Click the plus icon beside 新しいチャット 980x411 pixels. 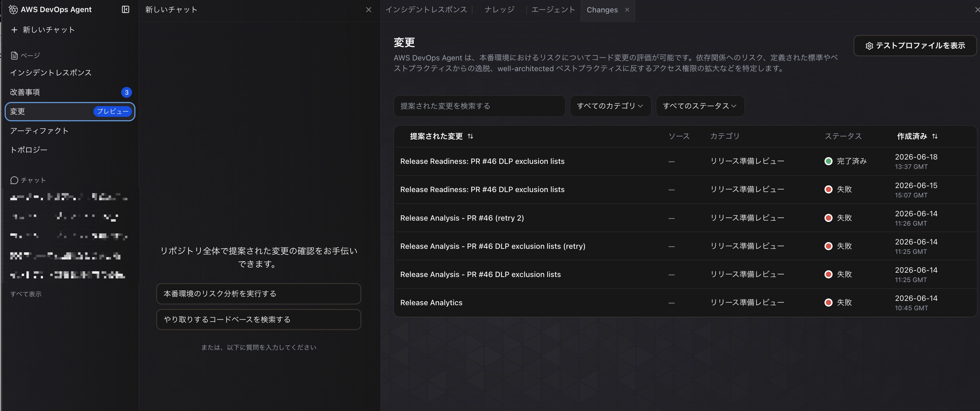pyautogui.click(x=14, y=30)
